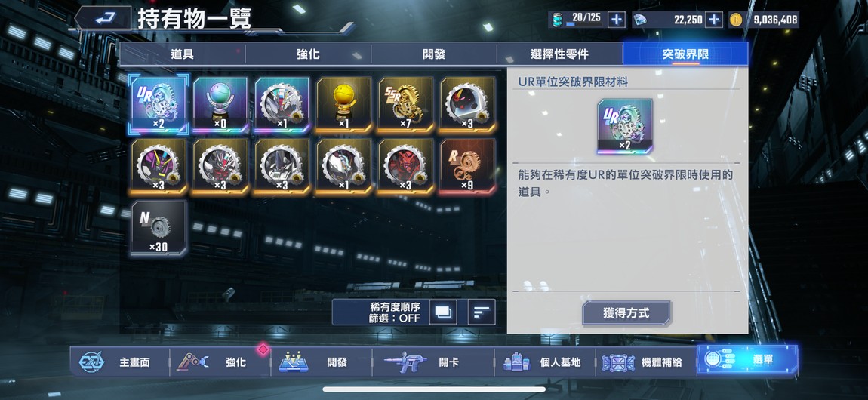Viewport: 868px width, 400px height.
Task: Switch to the 選擇性零件 tab
Action: tap(559, 54)
